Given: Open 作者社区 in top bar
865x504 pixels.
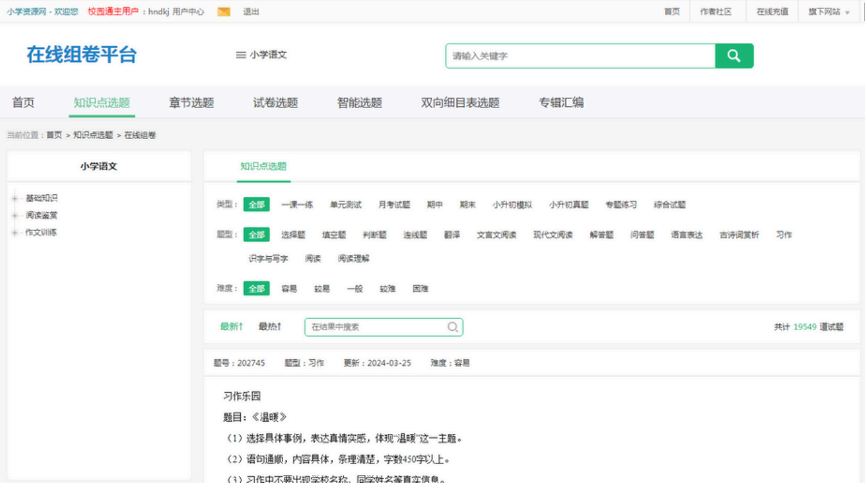Looking at the screenshot, I should click(x=716, y=12).
